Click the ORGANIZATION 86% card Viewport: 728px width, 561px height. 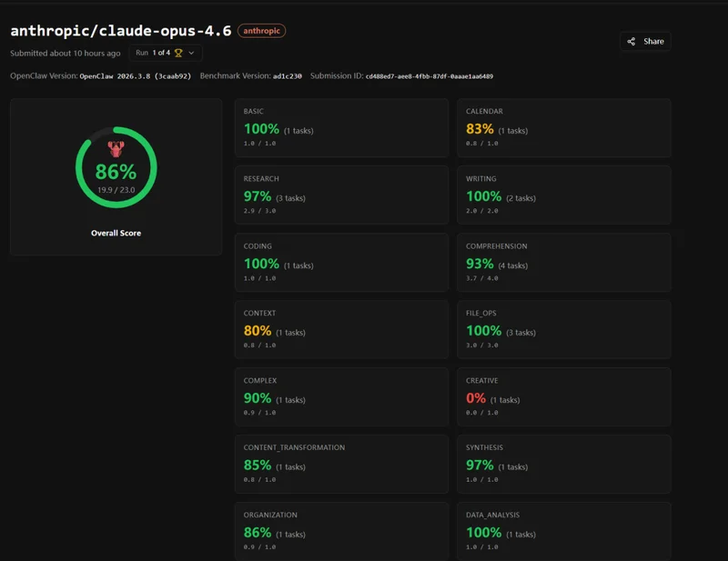(341, 530)
